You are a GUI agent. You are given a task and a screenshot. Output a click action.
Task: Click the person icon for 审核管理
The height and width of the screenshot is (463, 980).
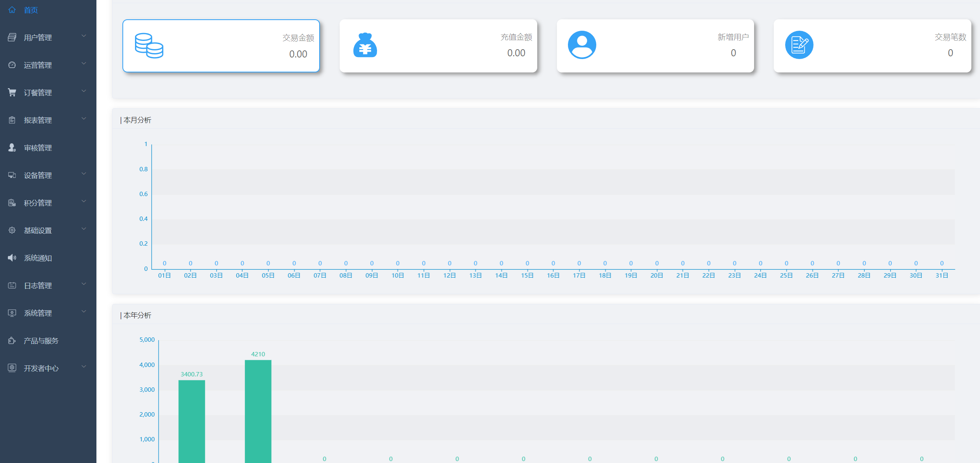(x=12, y=148)
